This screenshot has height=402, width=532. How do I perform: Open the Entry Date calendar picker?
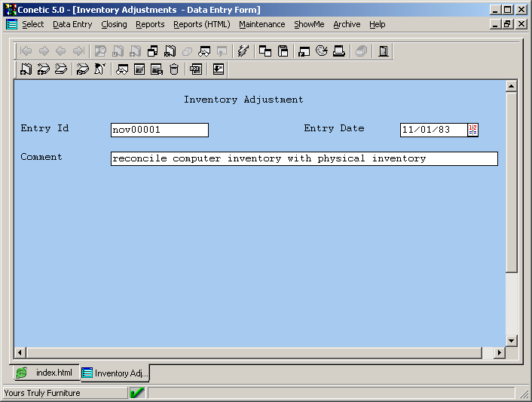[472, 130]
